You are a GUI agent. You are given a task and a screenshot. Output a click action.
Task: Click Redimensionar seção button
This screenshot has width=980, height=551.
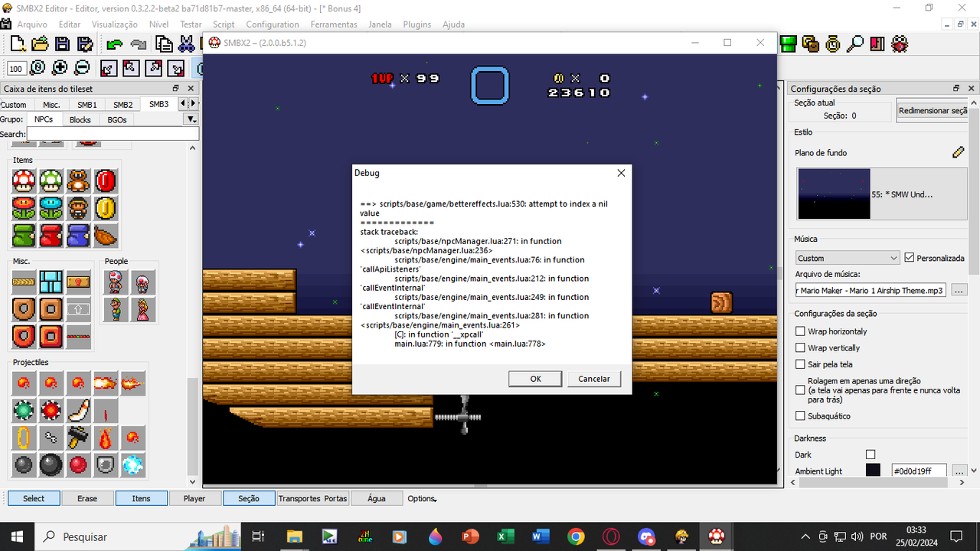tap(933, 111)
